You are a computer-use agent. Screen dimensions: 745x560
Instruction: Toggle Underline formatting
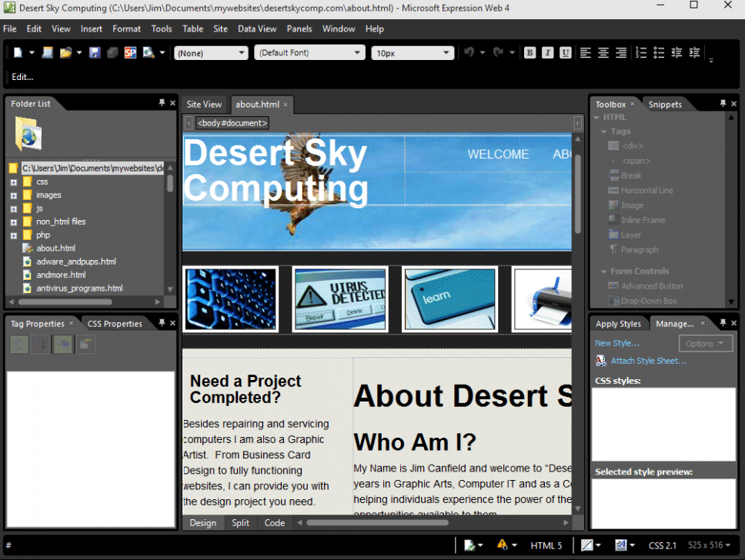[x=566, y=53]
